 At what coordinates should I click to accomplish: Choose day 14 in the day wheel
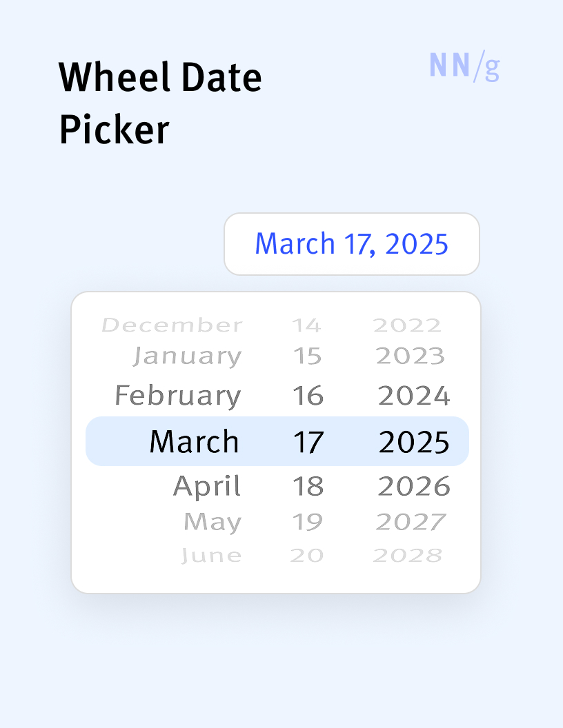tap(306, 325)
